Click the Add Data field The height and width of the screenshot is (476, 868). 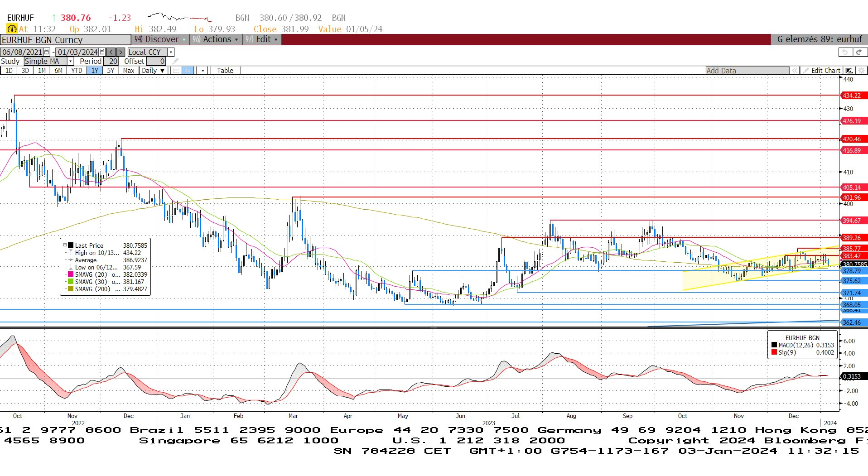click(x=747, y=71)
